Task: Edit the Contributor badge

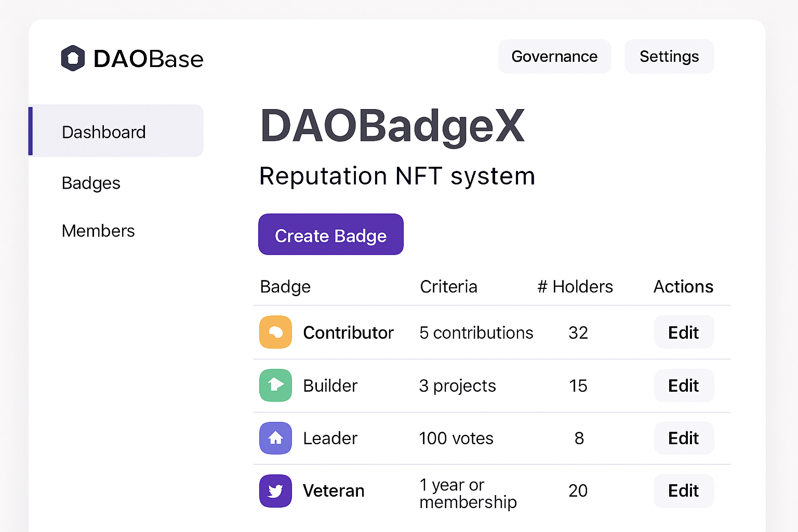Action: pos(683,332)
